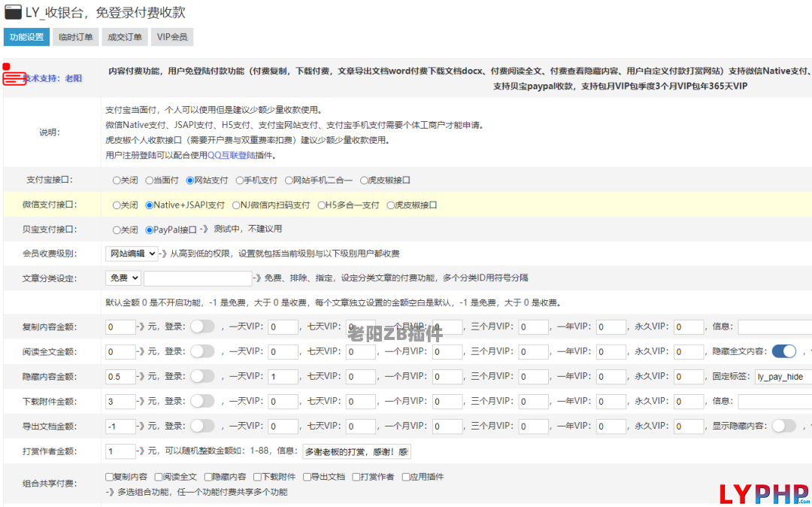The width and height of the screenshot is (812, 507).
Task: Open the 会员收费级别 网站编辑 dropdown
Action: pos(131,254)
